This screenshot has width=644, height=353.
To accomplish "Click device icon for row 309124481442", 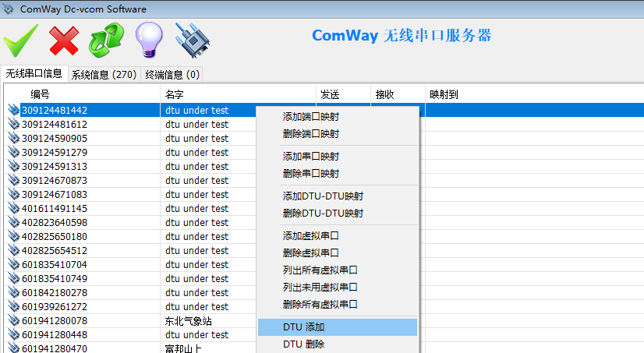I will point(13,110).
